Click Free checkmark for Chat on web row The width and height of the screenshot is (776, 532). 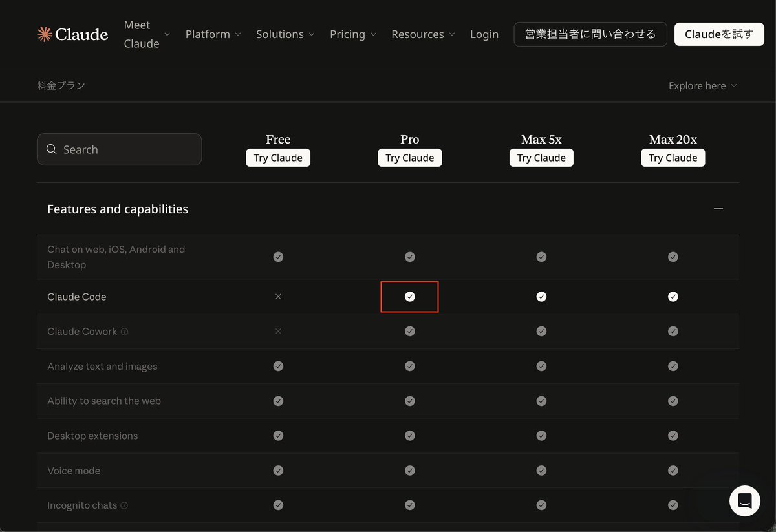[278, 257]
